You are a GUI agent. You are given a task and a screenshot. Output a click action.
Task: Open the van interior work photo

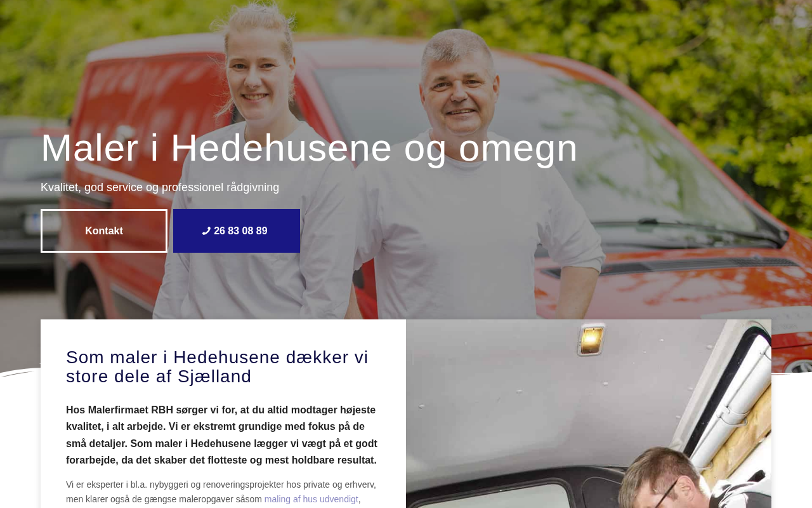tap(589, 413)
